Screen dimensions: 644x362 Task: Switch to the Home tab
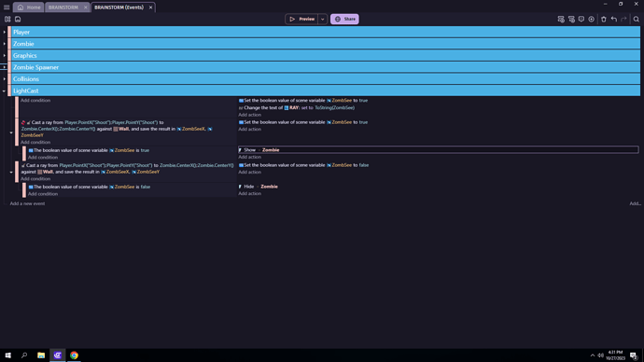[29, 7]
